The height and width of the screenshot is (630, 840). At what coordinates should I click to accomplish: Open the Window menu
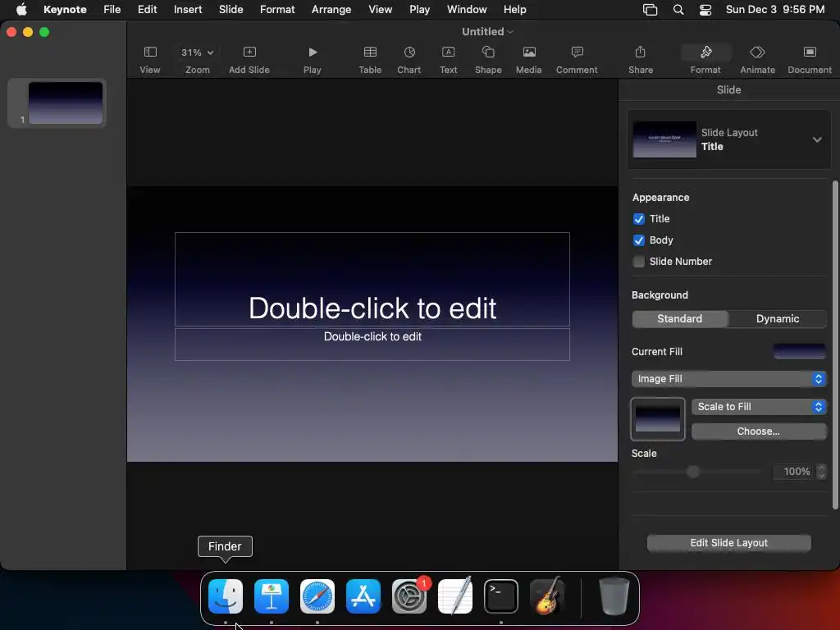(x=467, y=10)
